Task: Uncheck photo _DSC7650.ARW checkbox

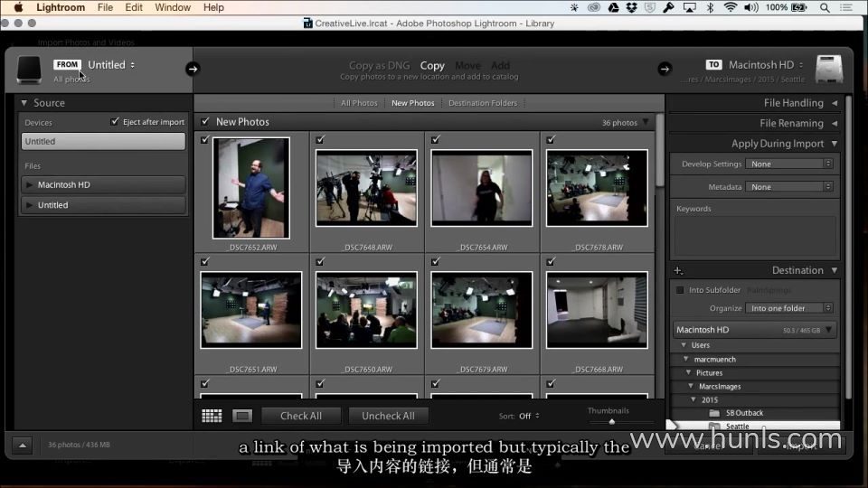Action: pos(320,261)
